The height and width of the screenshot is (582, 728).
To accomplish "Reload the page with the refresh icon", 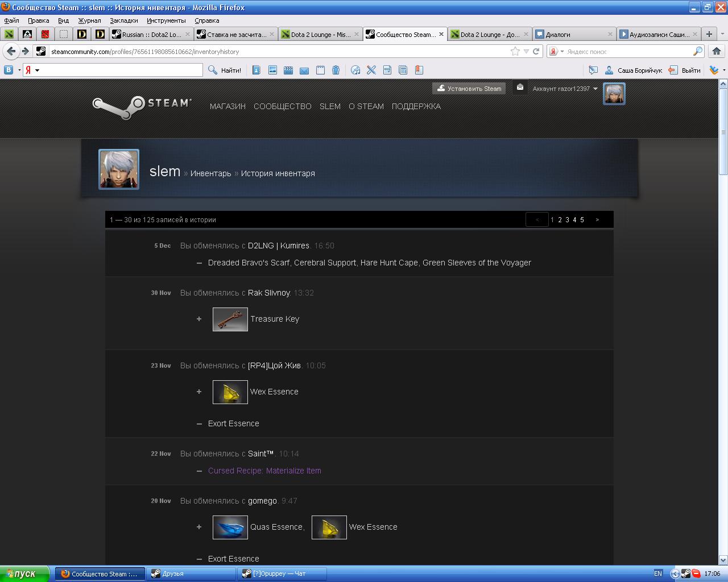I will pos(536,51).
